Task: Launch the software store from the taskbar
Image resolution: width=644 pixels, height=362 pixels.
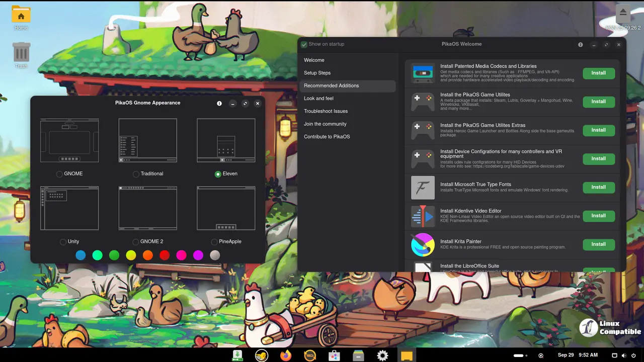Action: point(334,356)
